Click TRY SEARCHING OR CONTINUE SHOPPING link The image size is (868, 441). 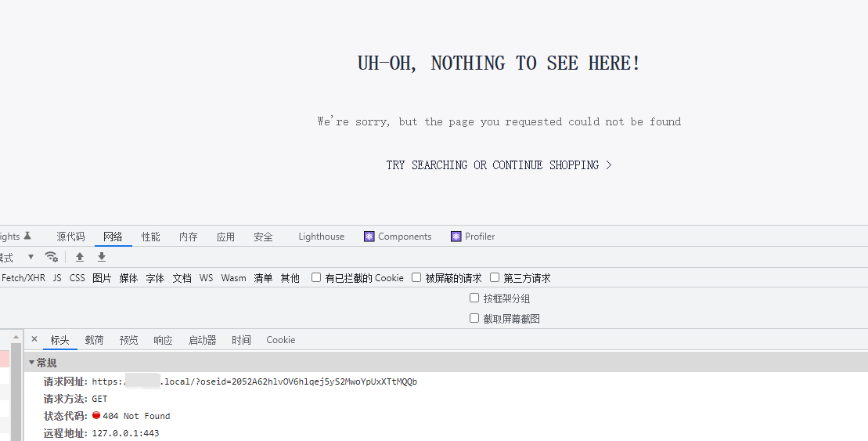[x=499, y=165]
